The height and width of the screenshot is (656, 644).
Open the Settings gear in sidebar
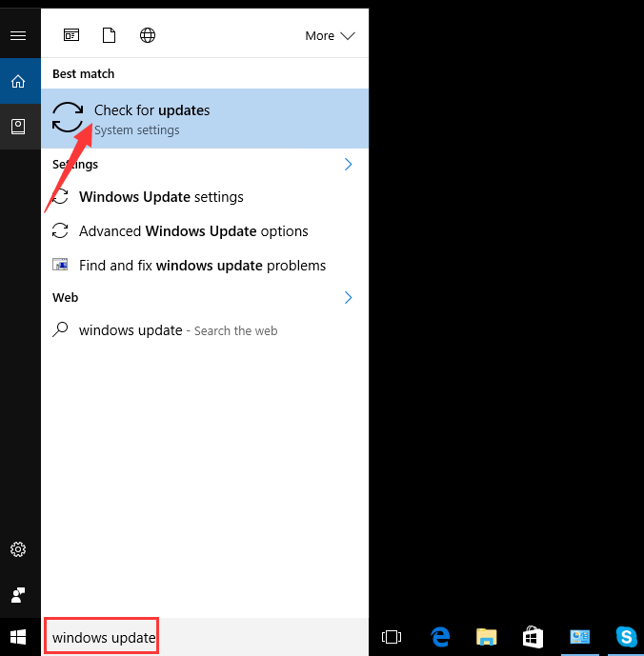pos(18,549)
